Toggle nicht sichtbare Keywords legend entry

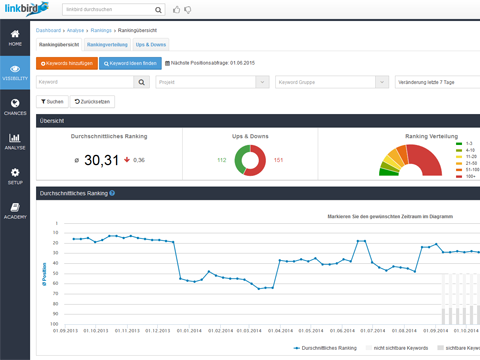click(x=397, y=348)
